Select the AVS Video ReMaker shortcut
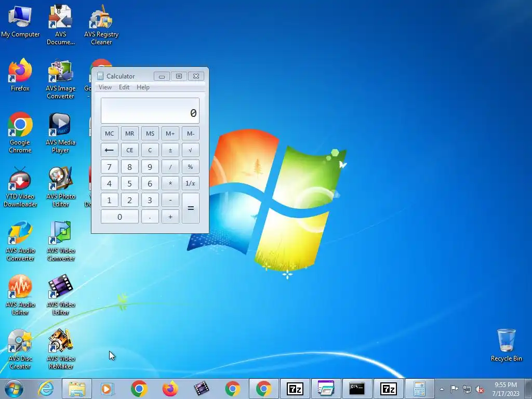 (x=60, y=349)
